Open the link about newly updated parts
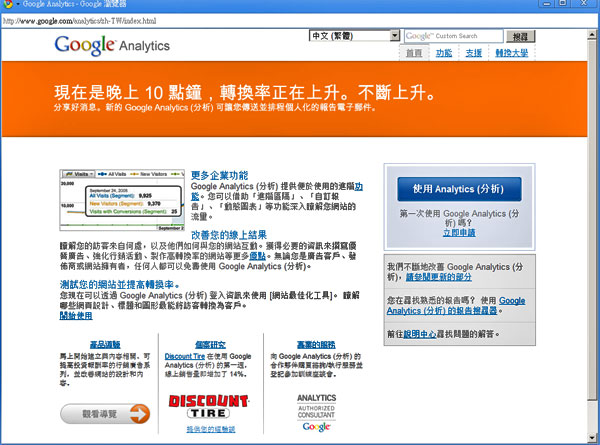This screenshot has height=445, width=600. tap(439, 277)
